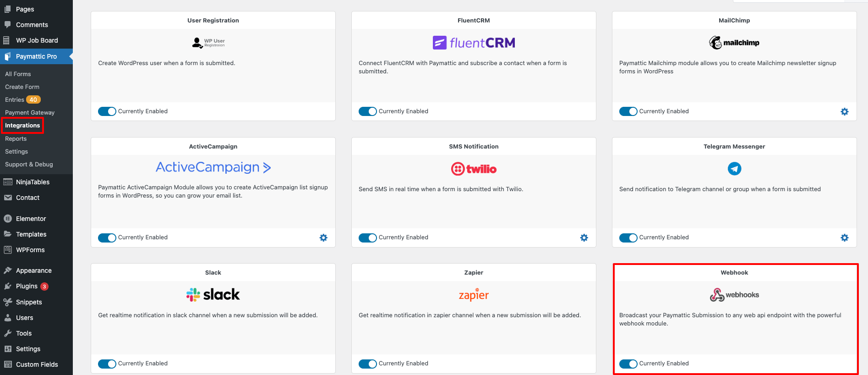
Task: Click the twilio logo
Action: click(474, 169)
